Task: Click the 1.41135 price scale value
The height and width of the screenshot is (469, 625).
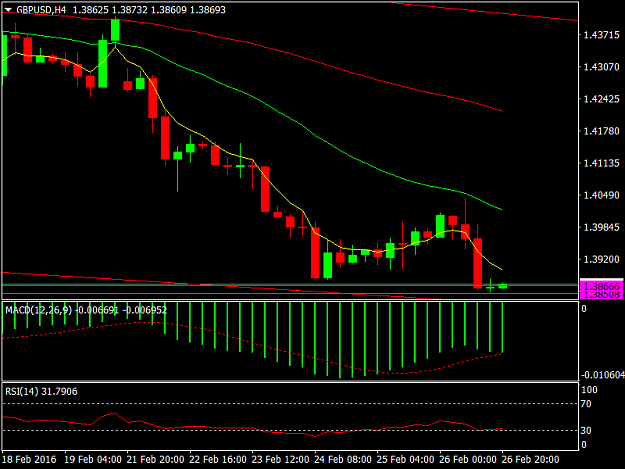Action: point(601,163)
